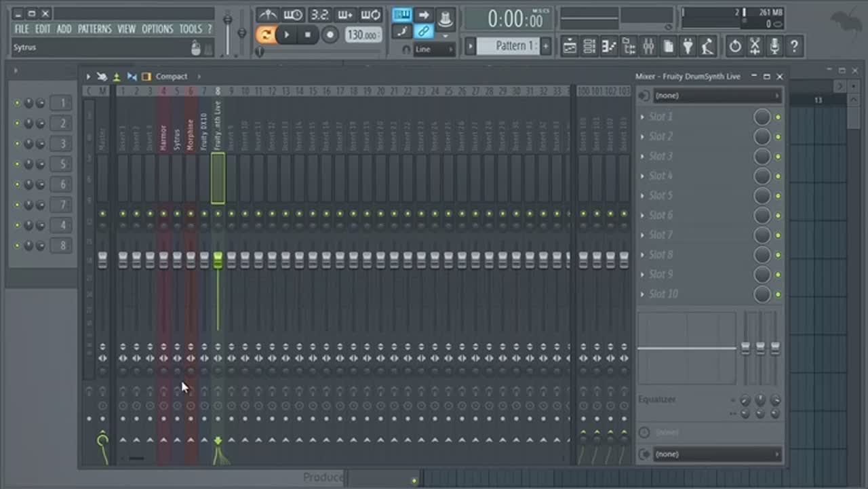
Task: Open the PATTERNS menu
Action: [94, 29]
